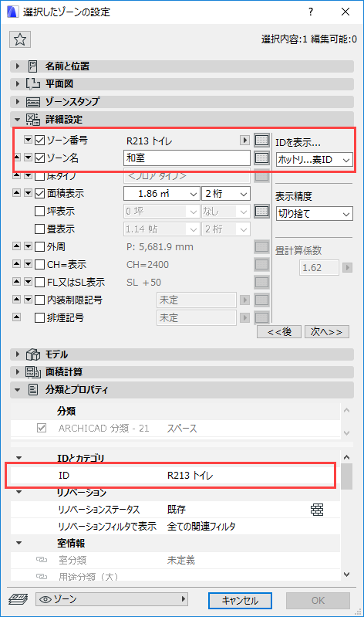Open the IDを表示 dropdown
This screenshot has width=364, height=617.
click(x=314, y=160)
